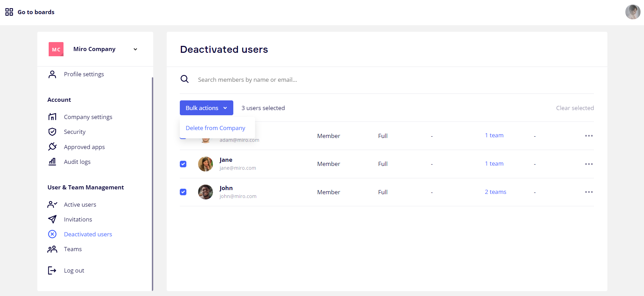Choose Delete from Company option

215,128
